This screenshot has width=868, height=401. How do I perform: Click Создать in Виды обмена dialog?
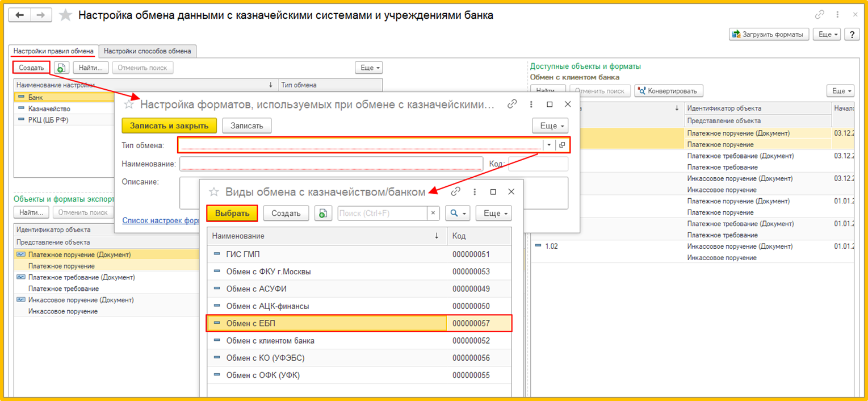point(286,213)
